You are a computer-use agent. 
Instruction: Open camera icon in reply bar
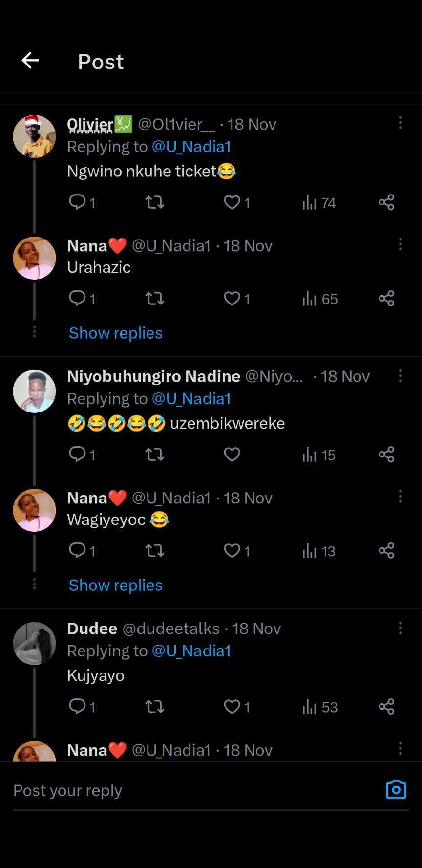click(x=396, y=790)
